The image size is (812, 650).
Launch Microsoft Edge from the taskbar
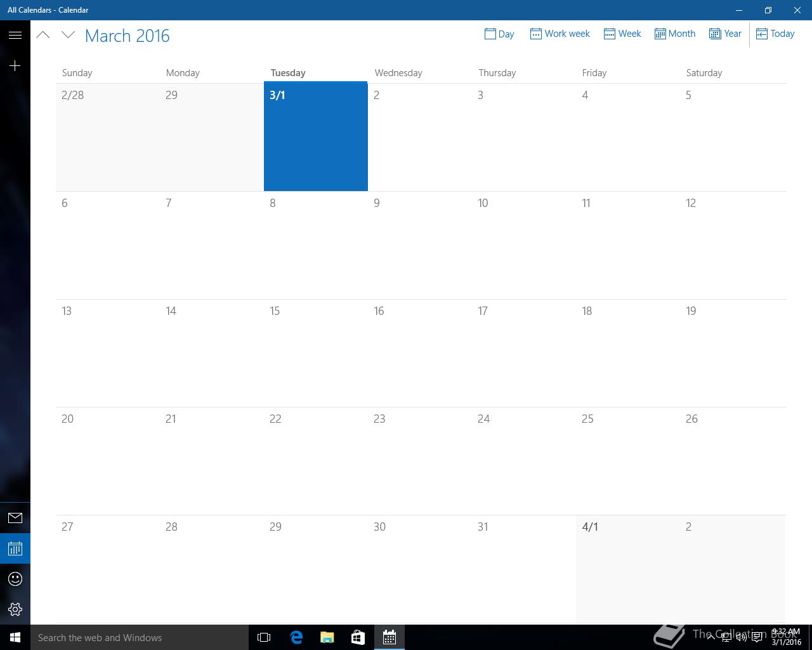296,637
